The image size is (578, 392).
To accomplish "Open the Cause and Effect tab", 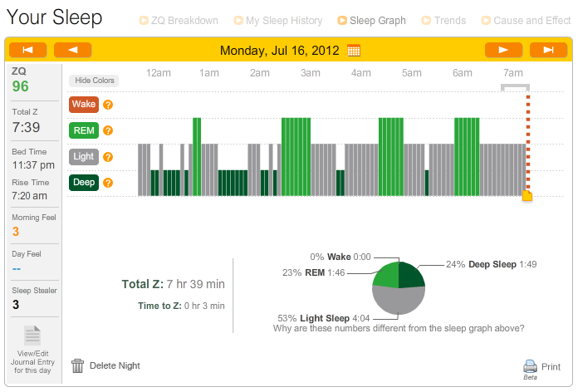I will point(527,20).
